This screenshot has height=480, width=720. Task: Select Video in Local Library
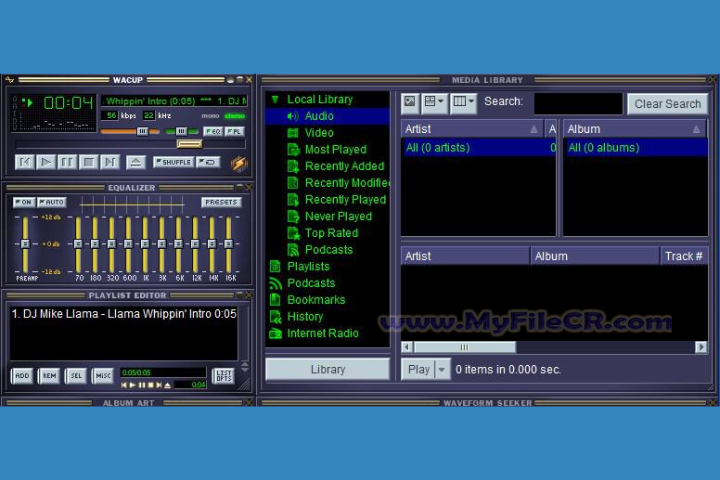pos(319,133)
